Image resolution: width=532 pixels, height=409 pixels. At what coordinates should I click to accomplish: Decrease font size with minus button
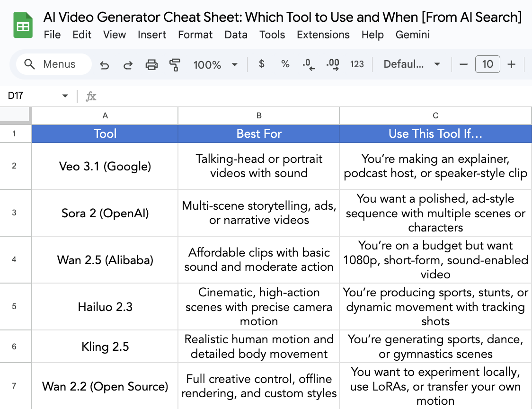click(x=463, y=64)
